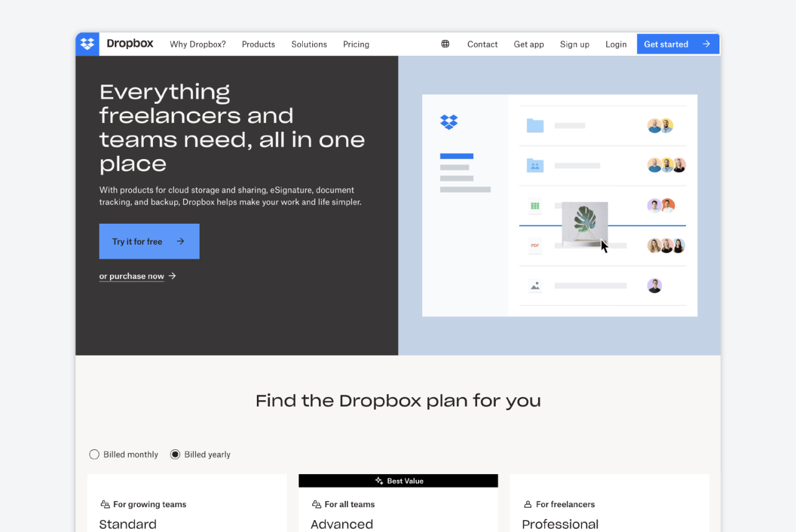Viewport: 796px width, 532px height.
Task: Open the Solutions dropdown menu
Action: [309, 44]
